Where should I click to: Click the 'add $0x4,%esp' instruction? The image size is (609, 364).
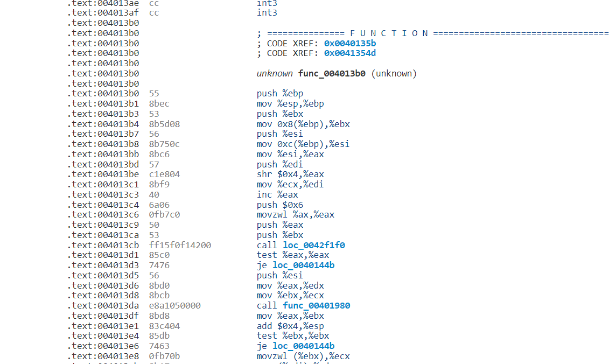pyautogui.click(x=290, y=326)
